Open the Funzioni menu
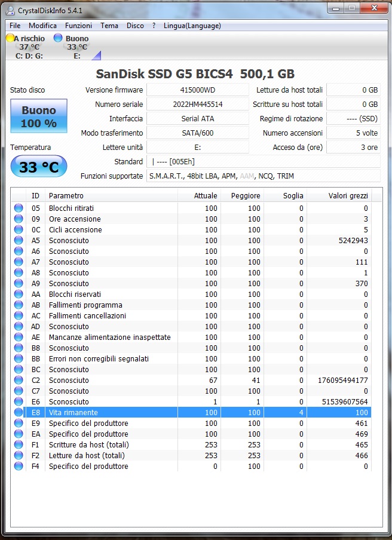 click(x=78, y=26)
